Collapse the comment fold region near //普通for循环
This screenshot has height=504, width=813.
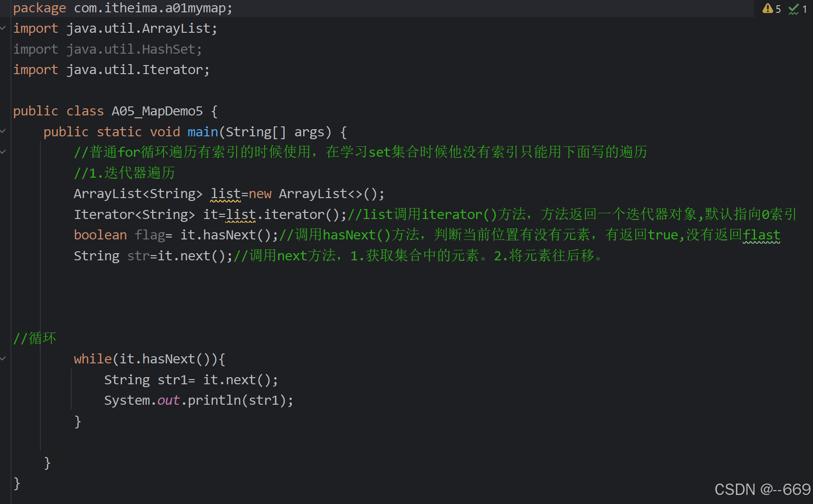click(x=3, y=152)
